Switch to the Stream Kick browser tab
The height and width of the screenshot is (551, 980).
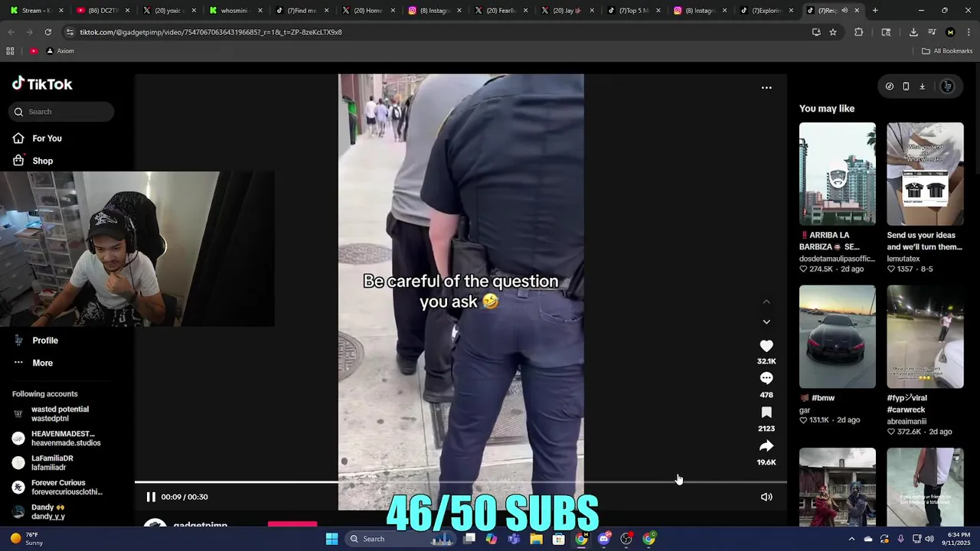(x=37, y=11)
